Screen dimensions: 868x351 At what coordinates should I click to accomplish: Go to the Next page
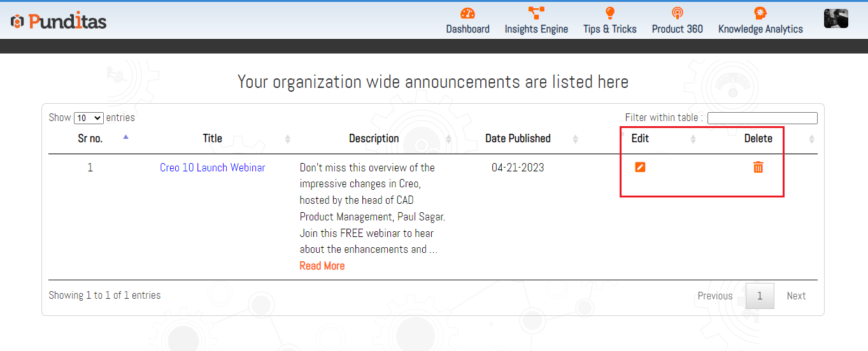[796, 296]
